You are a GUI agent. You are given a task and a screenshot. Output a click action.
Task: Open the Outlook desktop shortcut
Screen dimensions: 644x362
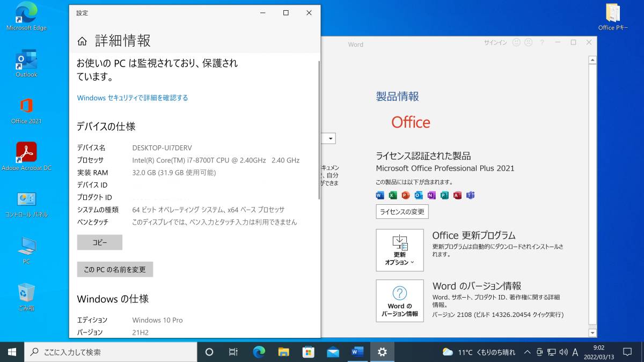tap(26, 63)
